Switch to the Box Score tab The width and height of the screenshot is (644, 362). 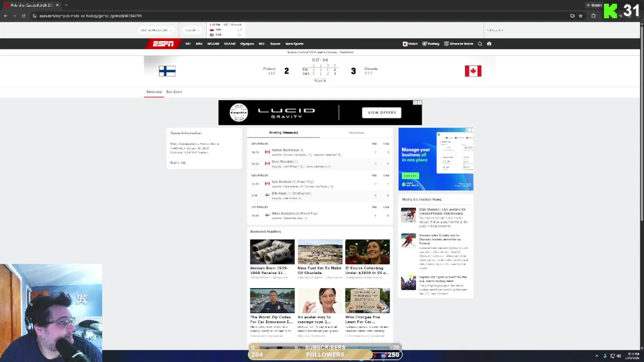(x=174, y=92)
